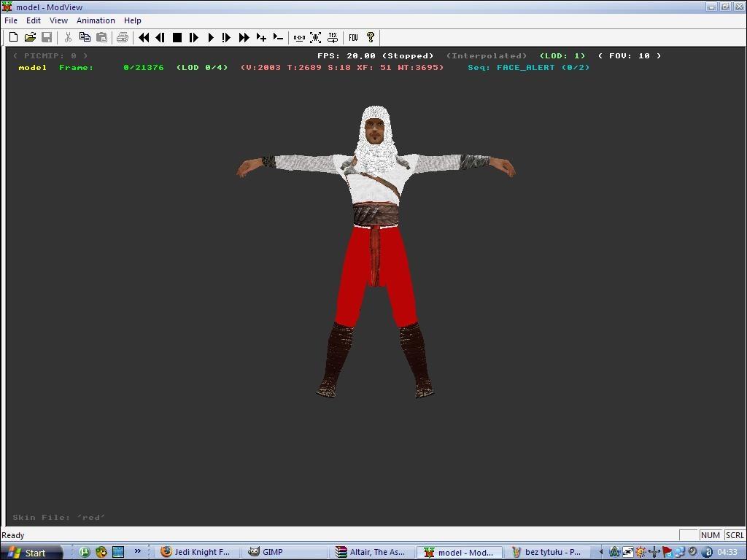Play the animation
Viewport: 747px width, 560px height.
pyautogui.click(x=210, y=37)
